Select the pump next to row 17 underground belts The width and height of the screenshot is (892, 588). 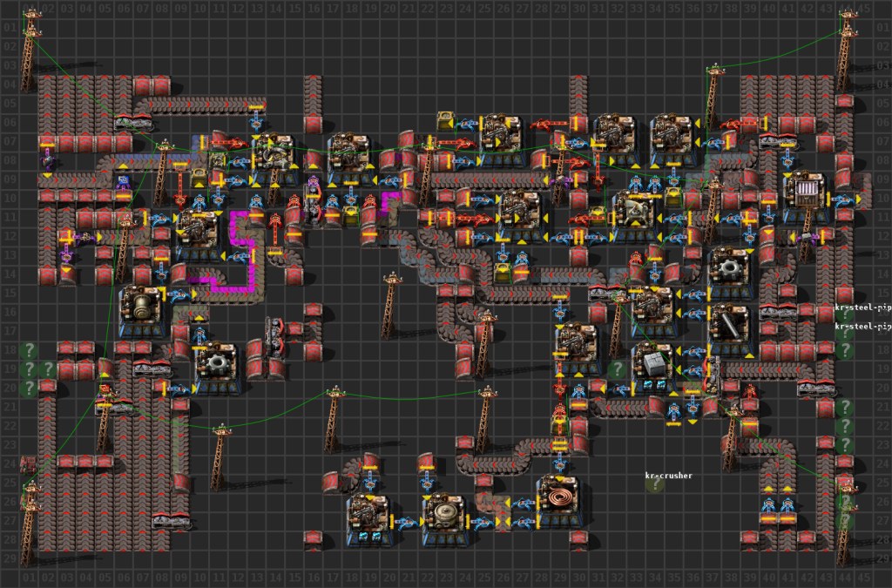point(274,336)
